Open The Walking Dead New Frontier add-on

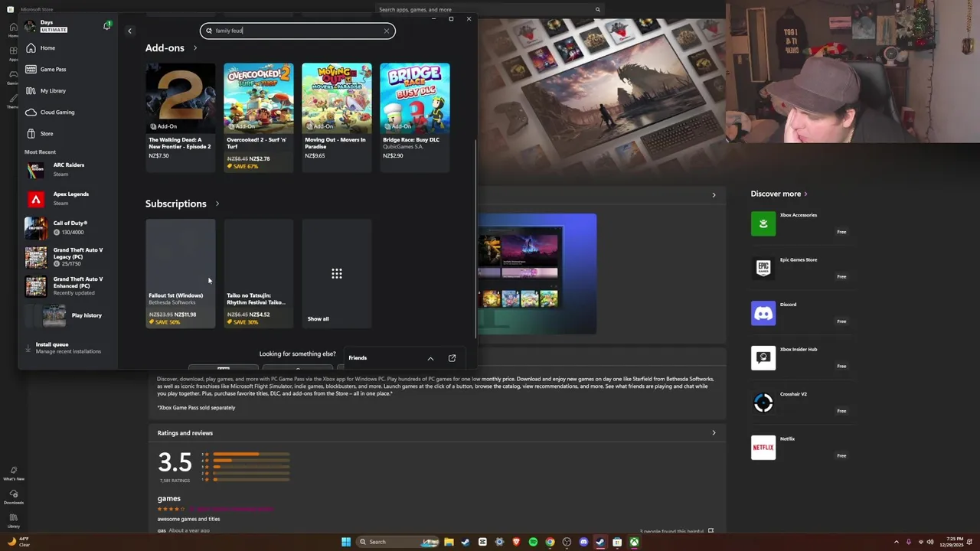coord(181,116)
